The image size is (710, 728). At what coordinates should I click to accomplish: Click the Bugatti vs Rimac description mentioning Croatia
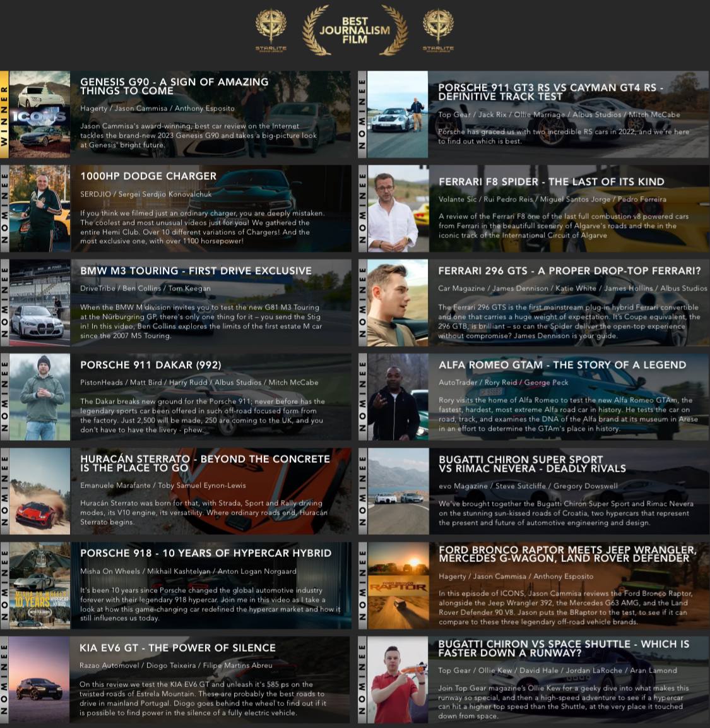[x=565, y=513]
